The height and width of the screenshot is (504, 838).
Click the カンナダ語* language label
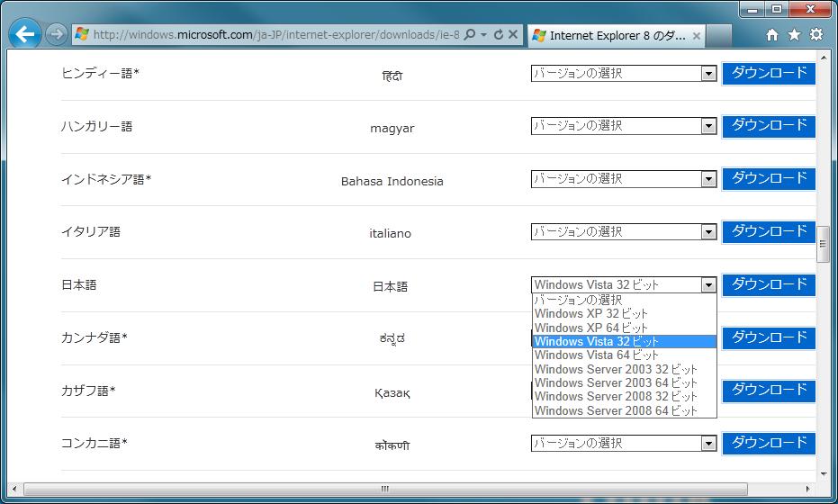94,337
